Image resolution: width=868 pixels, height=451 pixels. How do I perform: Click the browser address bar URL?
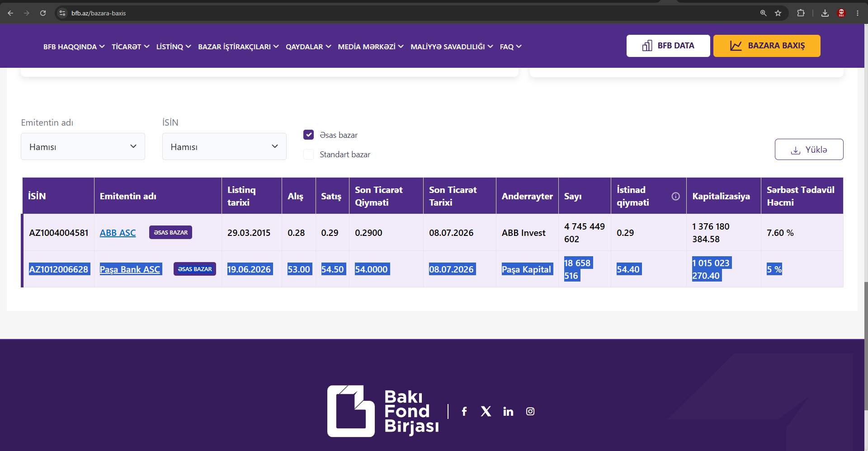click(x=99, y=13)
